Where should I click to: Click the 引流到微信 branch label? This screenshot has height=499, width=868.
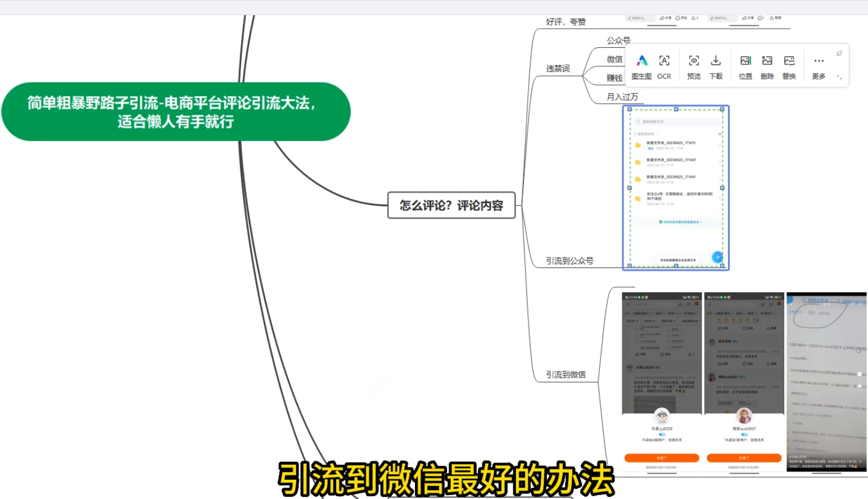(566, 374)
